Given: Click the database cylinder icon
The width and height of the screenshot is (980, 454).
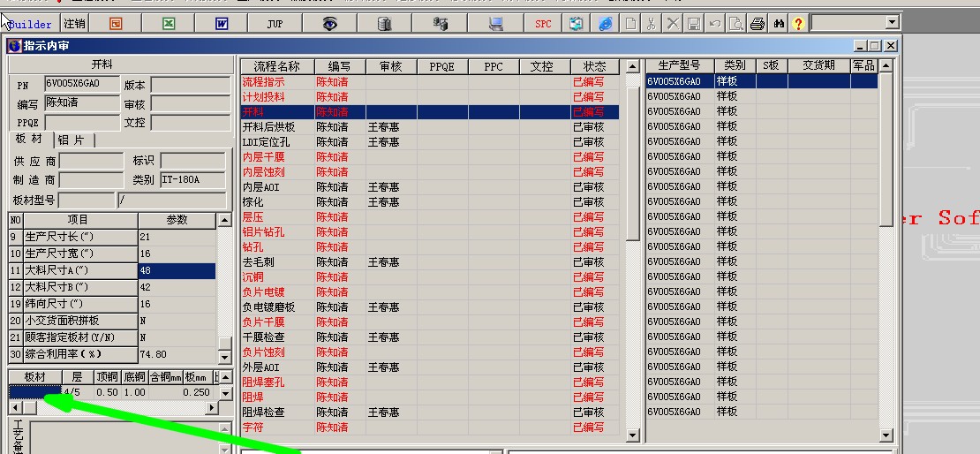Looking at the screenshot, I should click(x=384, y=24).
